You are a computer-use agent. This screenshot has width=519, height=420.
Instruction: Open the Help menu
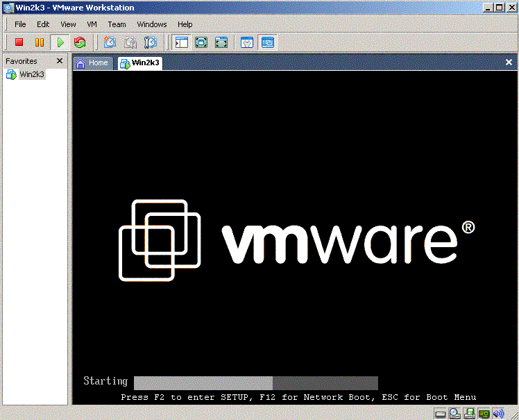(x=185, y=24)
